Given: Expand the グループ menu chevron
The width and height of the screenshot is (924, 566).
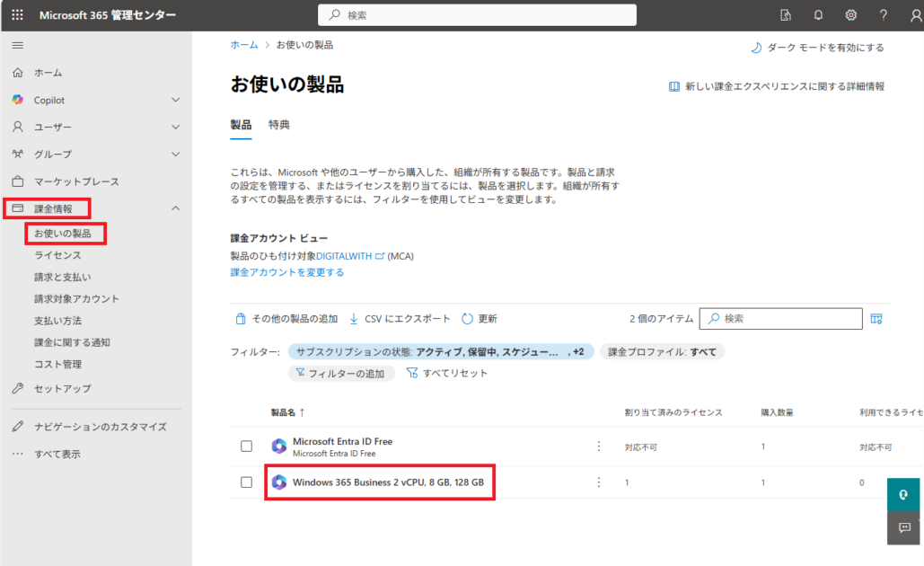Looking at the screenshot, I should [176, 154].
